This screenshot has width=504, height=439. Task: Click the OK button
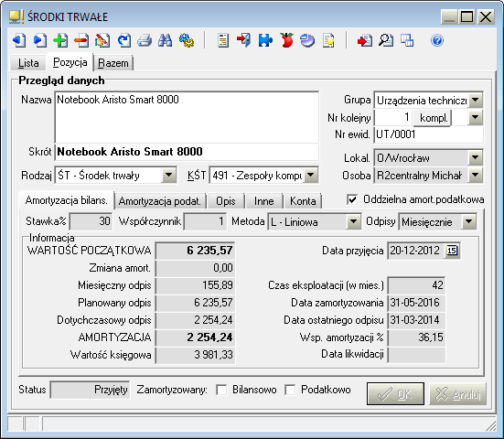[395, 393]
